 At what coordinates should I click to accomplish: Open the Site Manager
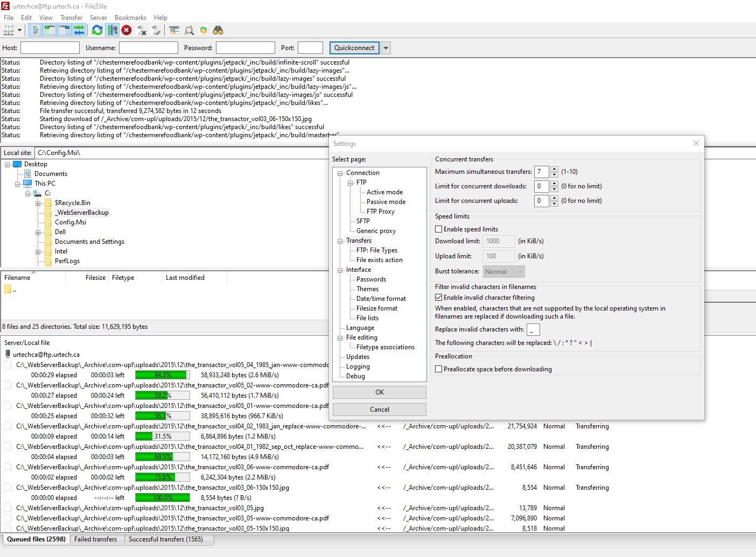pyautogui.click(x=10, y=30)
